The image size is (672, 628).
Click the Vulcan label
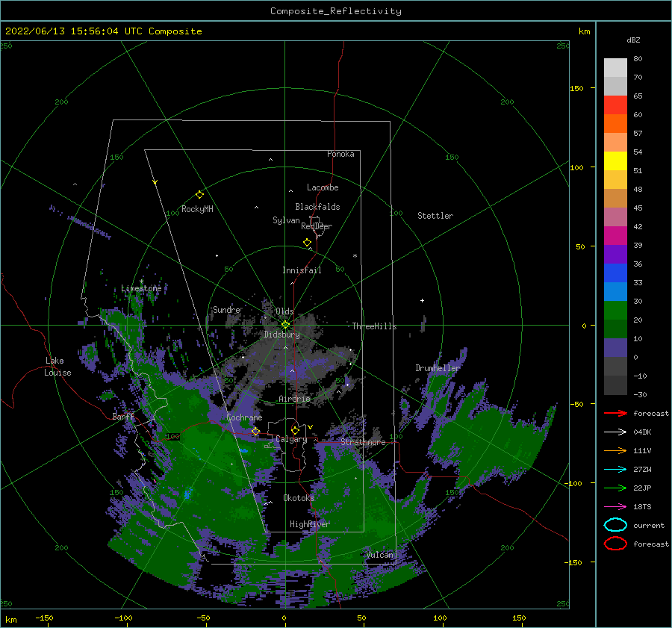[380, 555]
